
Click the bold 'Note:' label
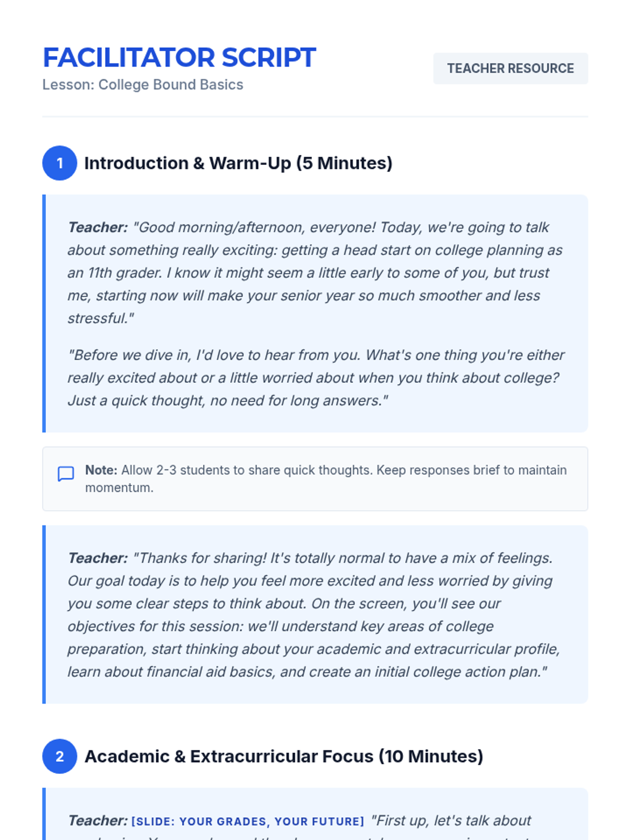(101, 470)
